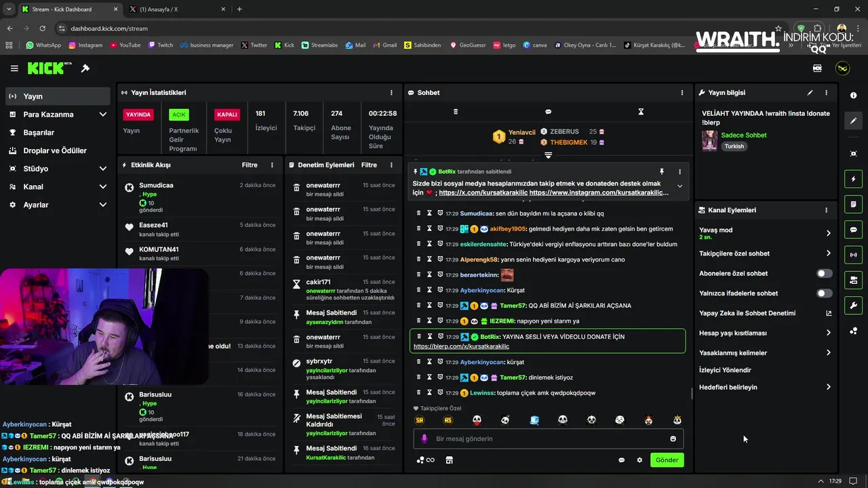
Task: Select the pencil edit icon in right sidebar
Action: [x=853, y=121]
